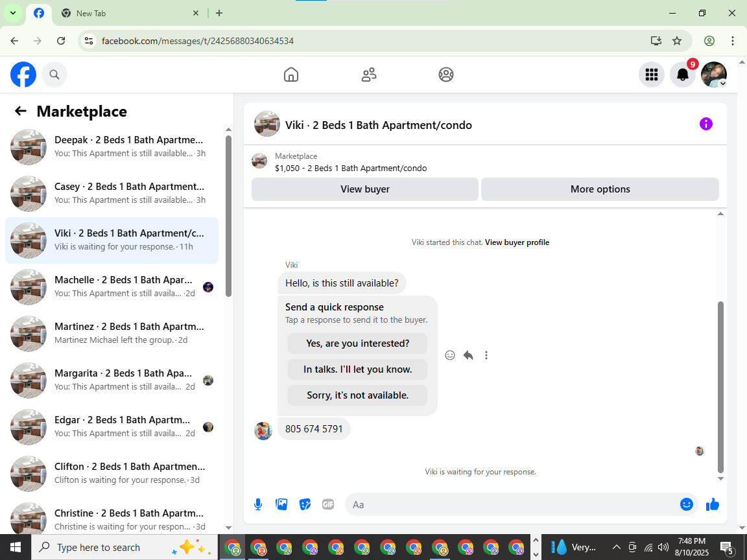Click the address bar URL
This screenshot has width=747, height=560.
click(198, 41)
